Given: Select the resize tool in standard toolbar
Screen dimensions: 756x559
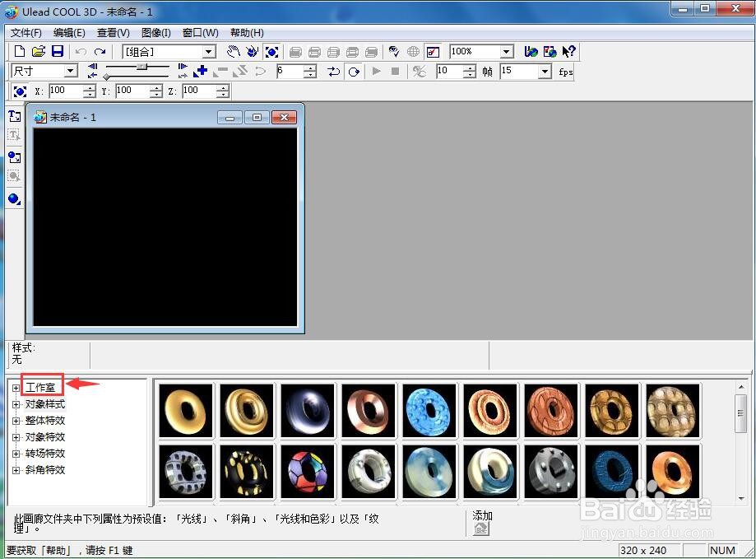Looking at the screenshot, I should (272, 52).
